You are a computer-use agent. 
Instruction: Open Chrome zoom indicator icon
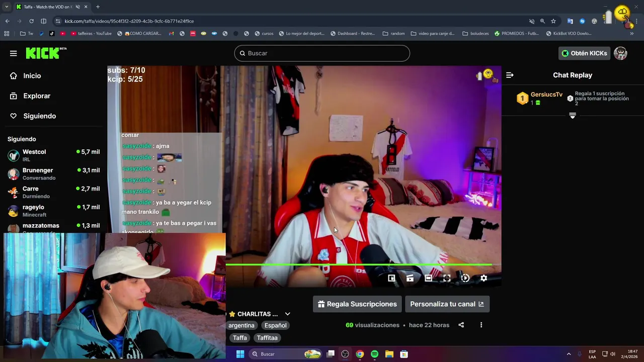(542, 21)
